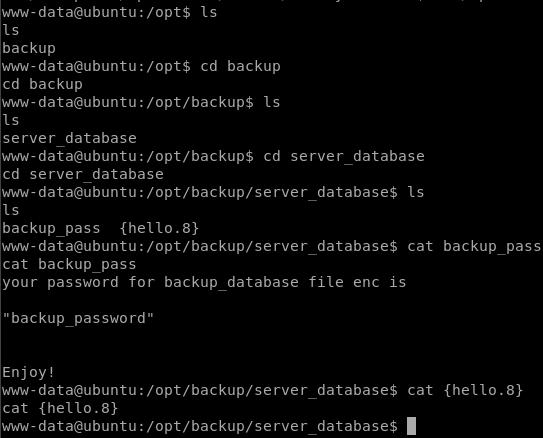Click the echoed 'cd server_database' line
Image resolution: width=543 pixels, height=438 pixels.
click(83, 174)
